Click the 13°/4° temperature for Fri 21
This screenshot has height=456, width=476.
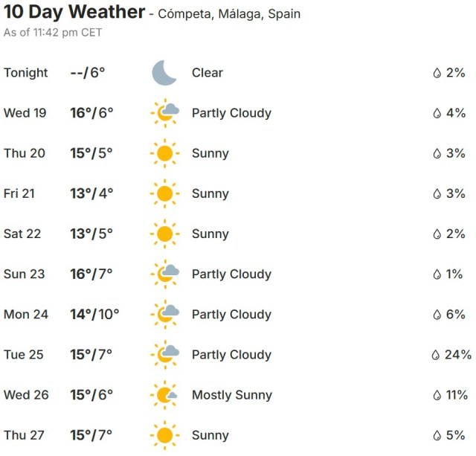[x=91, y=193]
